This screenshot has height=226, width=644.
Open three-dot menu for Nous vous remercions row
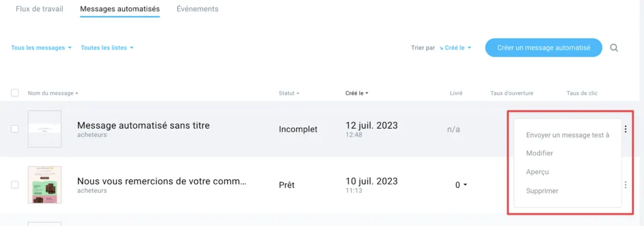[x=625, y=185]
